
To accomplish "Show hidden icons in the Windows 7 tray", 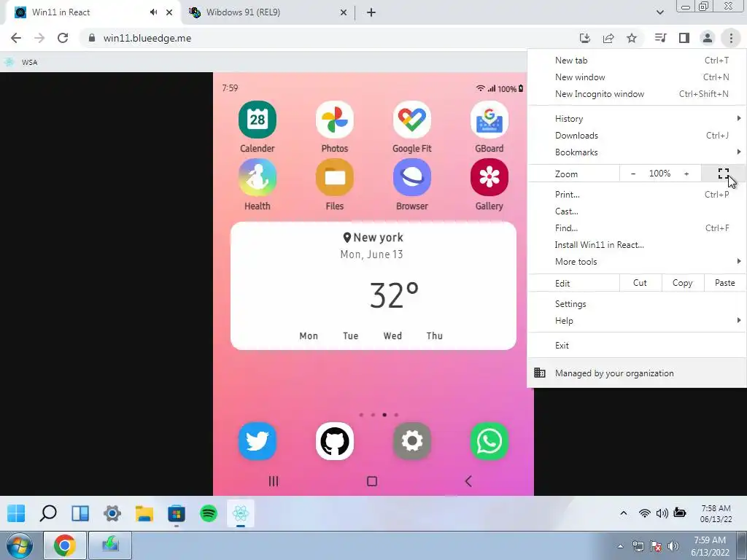I will pos(620,546).
